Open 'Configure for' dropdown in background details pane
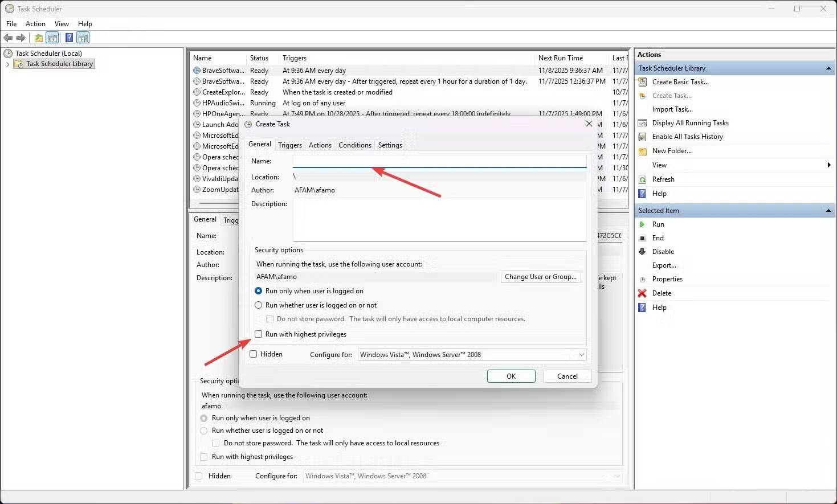Viewport: 837px width, 504px height. [x=462, y=476]
